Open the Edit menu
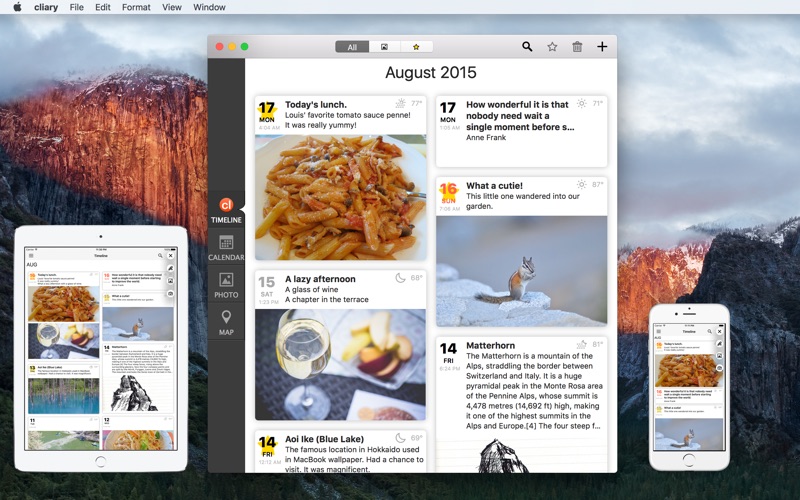This screenshot has width=800, height=500. tap(103, 7)
